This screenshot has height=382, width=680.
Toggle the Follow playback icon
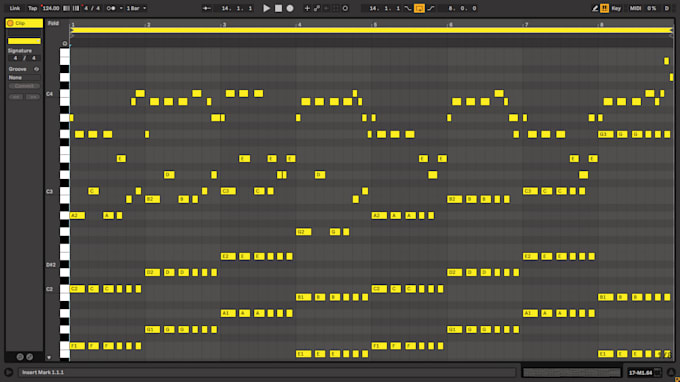click(x=206, y=8)
